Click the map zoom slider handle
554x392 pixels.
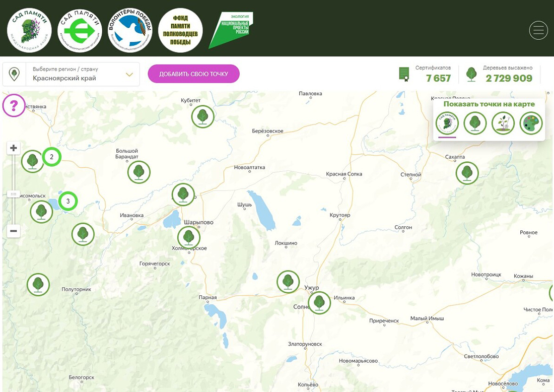tap(14, 194)
